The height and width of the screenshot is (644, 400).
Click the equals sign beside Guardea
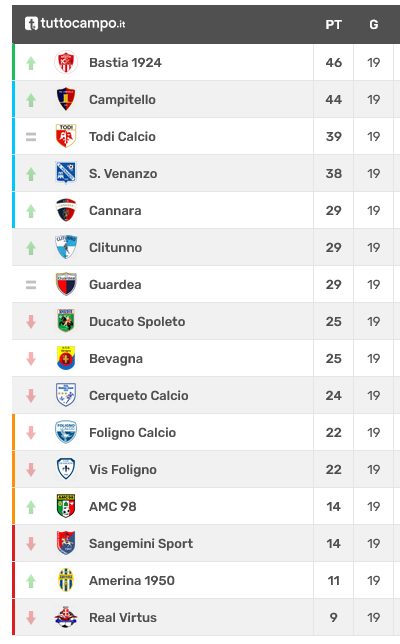[x=31, y=285]
